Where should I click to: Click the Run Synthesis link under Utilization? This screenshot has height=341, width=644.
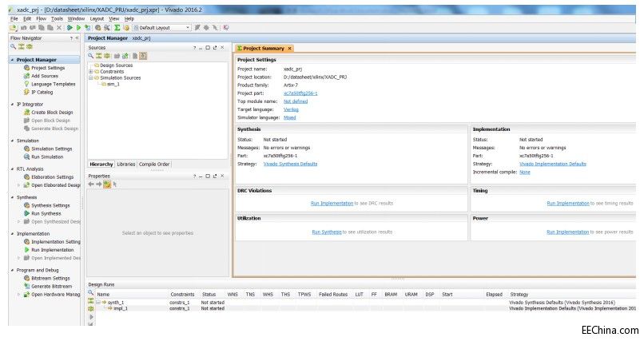(327, 232)
